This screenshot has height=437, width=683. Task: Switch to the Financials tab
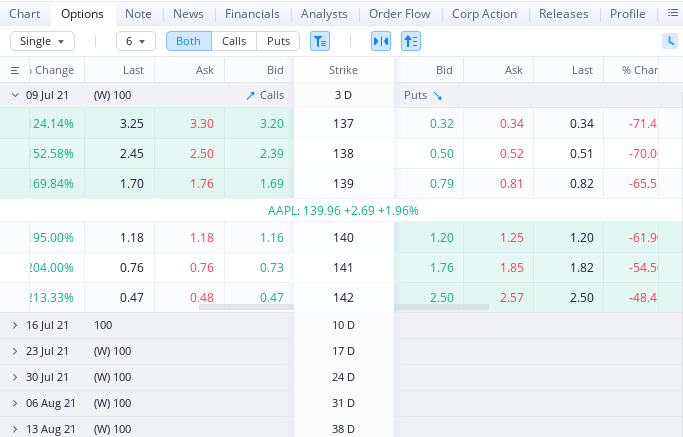252,14
